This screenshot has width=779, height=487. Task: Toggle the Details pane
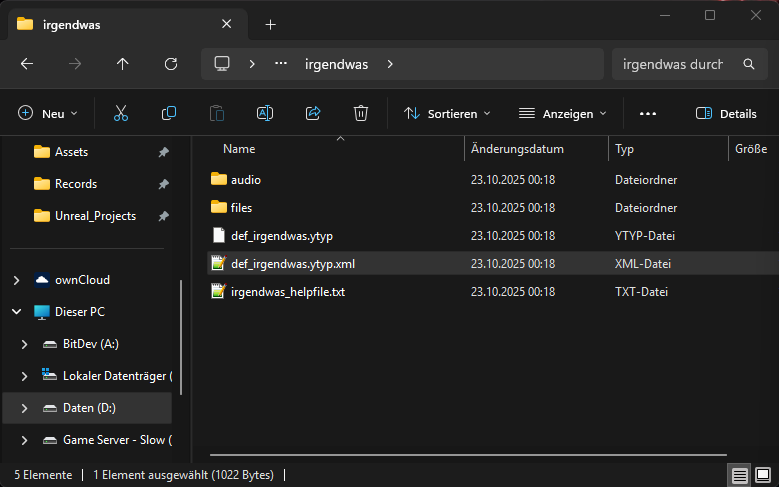tap(726, 113)
